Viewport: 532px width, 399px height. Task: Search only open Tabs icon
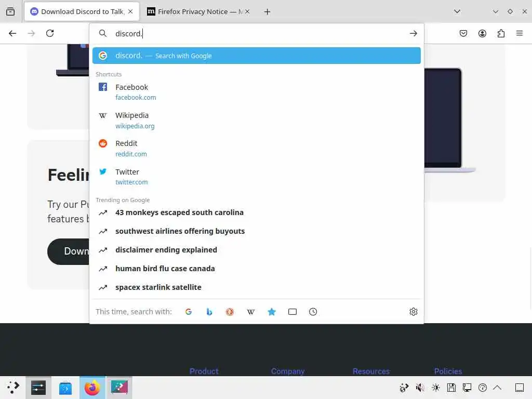pyautogui.click(x=292, y=312)
